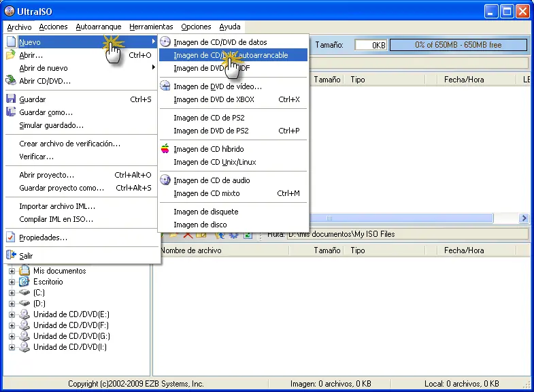The height and width of the screenshot is (392, 534).
Task: Click the Escritorio desktop icon in the tree
Action: (x=24, y=282)
